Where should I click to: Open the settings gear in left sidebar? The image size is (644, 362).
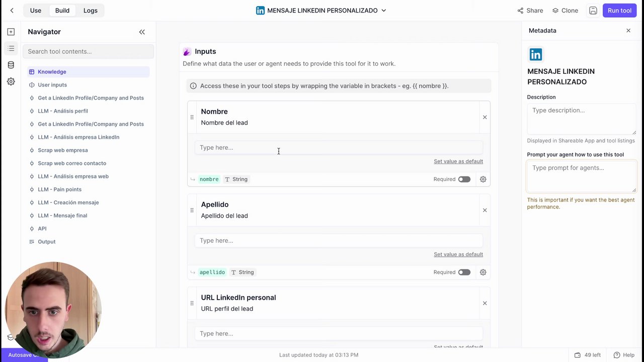[11, 81]
